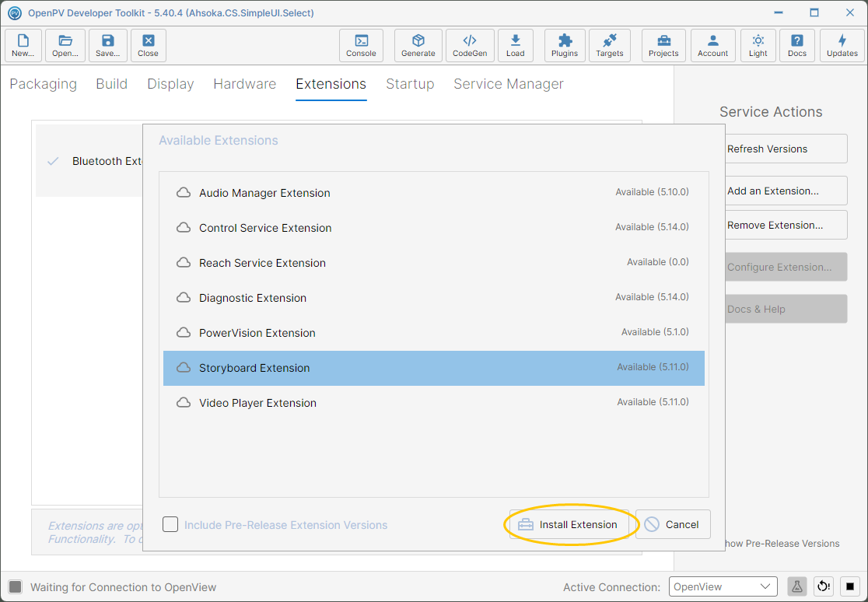This screenshot has height=602, width=868.
Task: Open the Plugins manager
Action: (564, 45)
